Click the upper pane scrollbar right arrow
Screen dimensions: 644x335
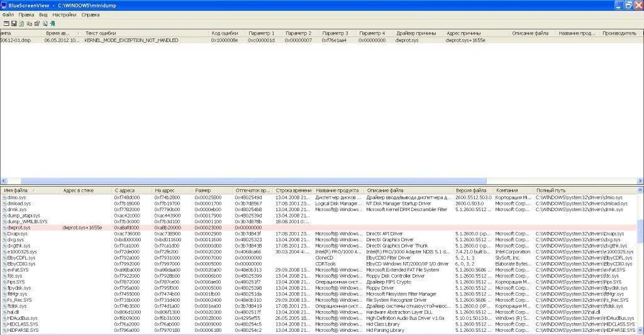[x=640, y=180]
